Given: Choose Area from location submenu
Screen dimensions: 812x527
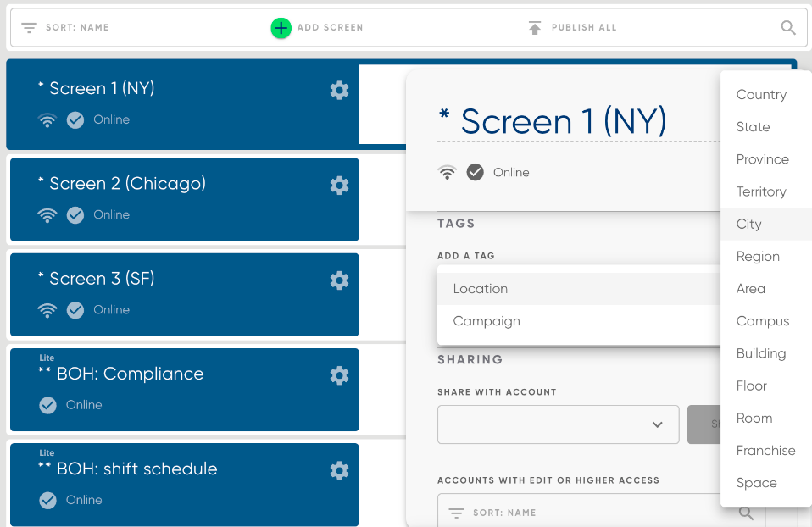Looking at the screenshot, I should coord(766,289).
